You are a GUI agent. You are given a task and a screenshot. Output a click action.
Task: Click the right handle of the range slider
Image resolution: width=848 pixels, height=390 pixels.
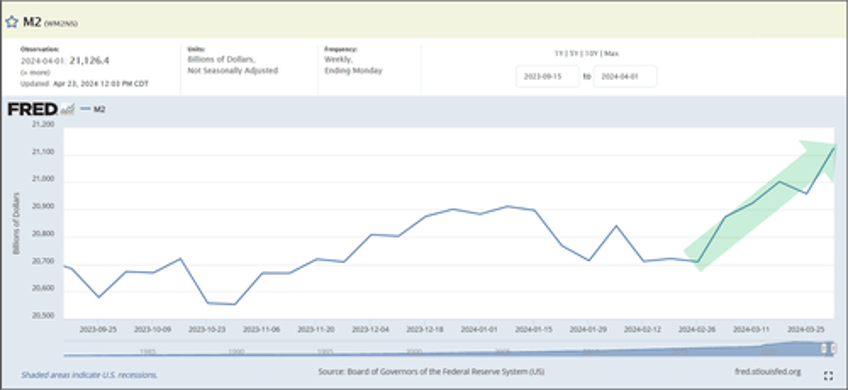pos(834,348)
